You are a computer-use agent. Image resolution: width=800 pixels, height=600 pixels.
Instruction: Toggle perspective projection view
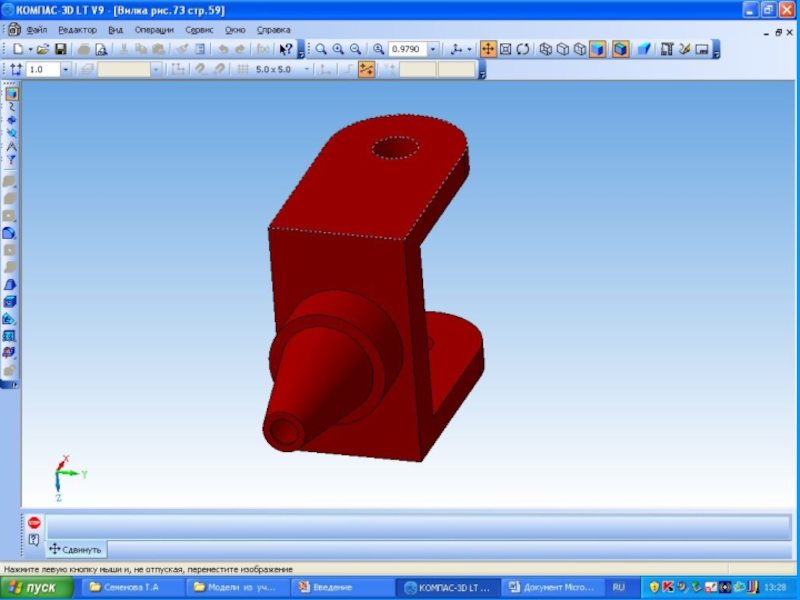(x=644, y=49)
